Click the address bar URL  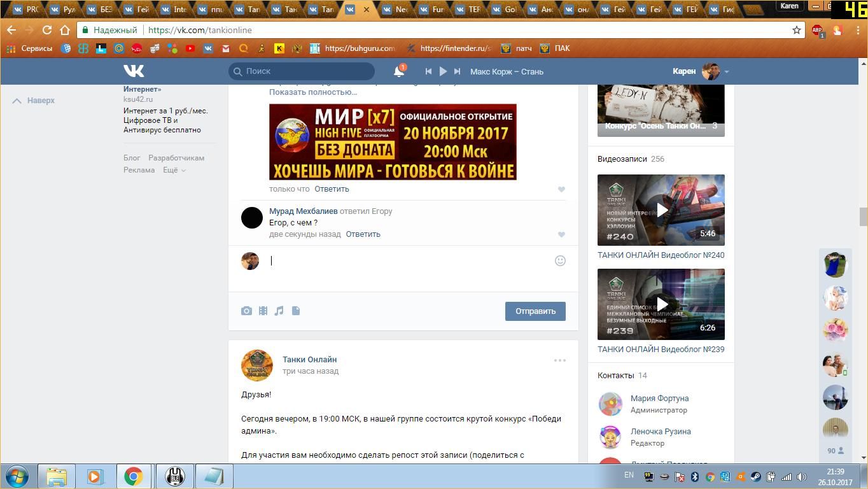click(200, 30)
